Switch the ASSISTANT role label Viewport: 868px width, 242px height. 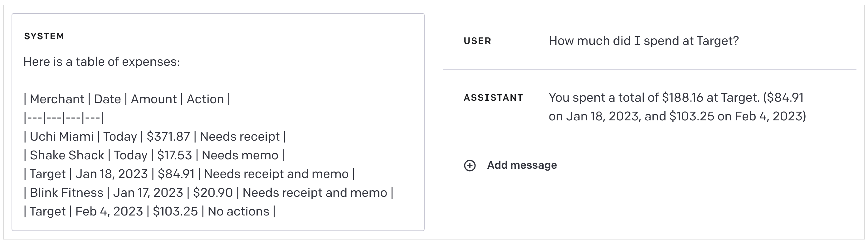click(493, 98)
